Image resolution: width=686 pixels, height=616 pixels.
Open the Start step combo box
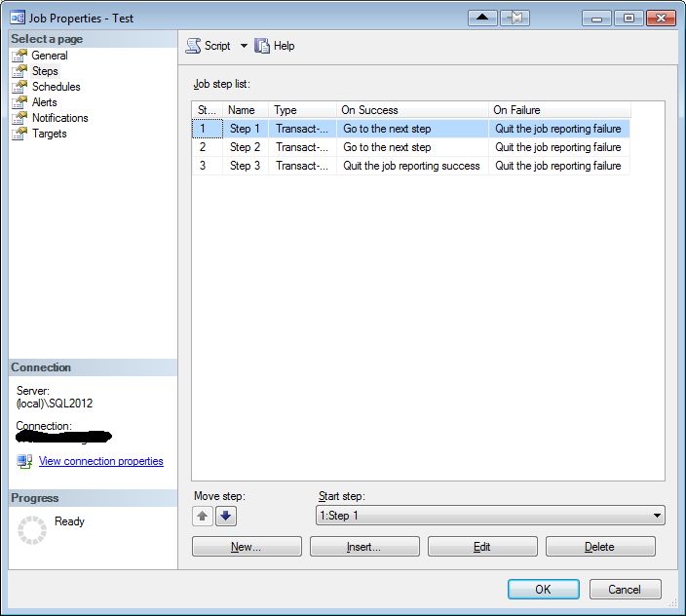pos(490,516)
